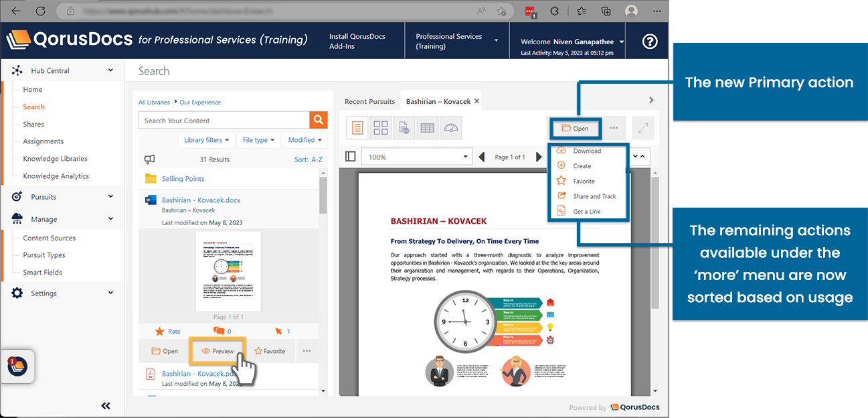Open the Welcome Niven Ganapathee user menu
The image size is (868, 418).
coord(572,42)
